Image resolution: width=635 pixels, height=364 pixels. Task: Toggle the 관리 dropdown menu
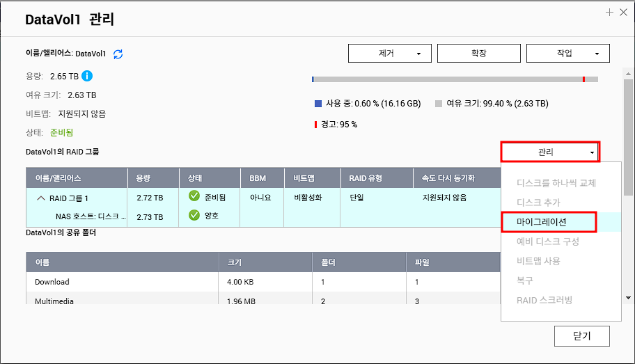click(550, 152)
